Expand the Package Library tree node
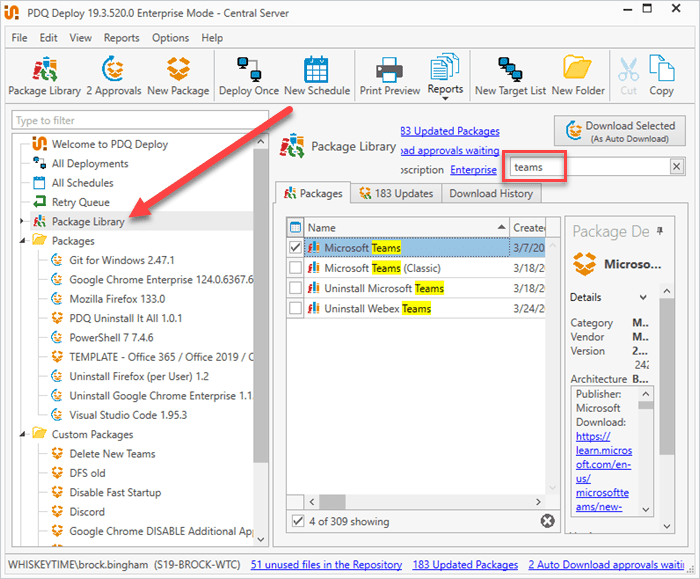Image resolution: width=700 pixels, height=579 pixels. (x=21, y=221)
